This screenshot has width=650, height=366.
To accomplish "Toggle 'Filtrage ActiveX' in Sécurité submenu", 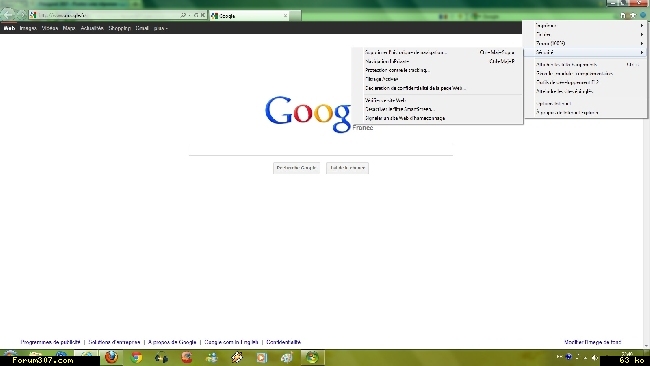I will point(437,79).
